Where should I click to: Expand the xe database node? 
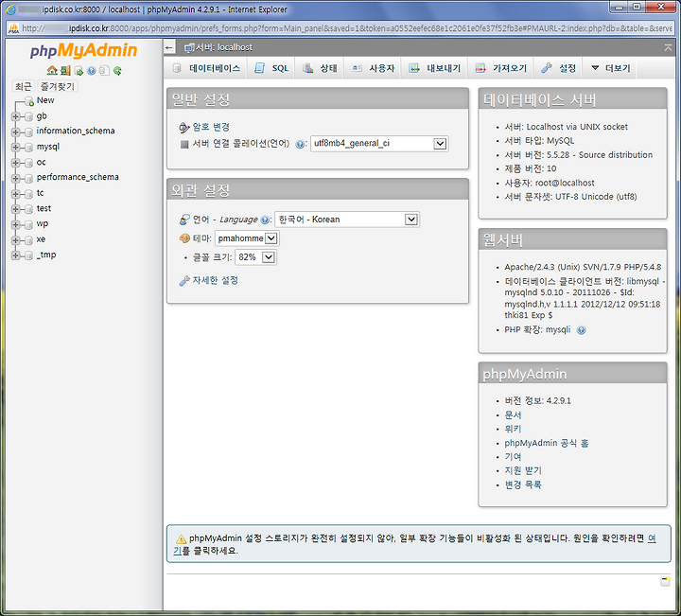[x=16, y=240]
